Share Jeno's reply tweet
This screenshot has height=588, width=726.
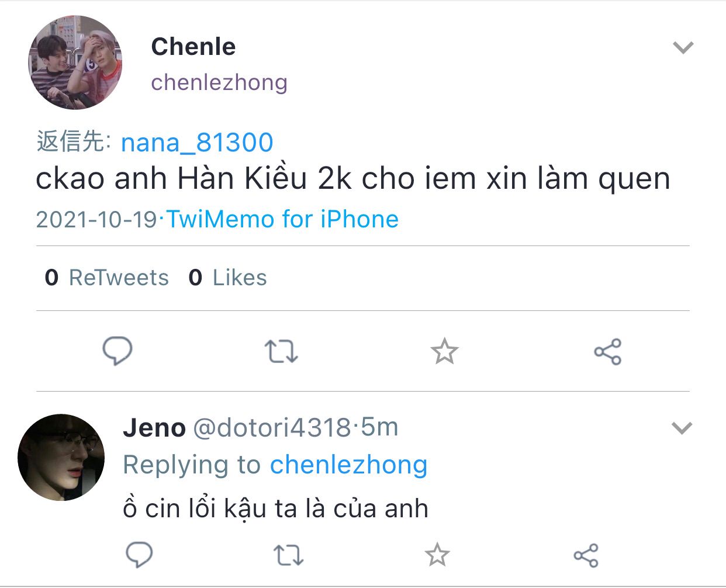tap(586, 555)
